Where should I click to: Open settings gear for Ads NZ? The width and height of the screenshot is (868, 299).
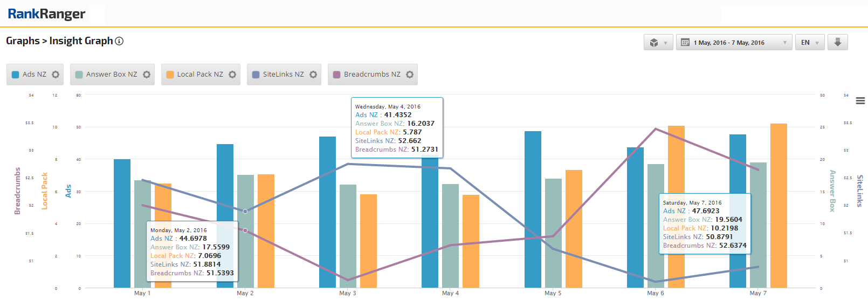(x=56, y=74)
